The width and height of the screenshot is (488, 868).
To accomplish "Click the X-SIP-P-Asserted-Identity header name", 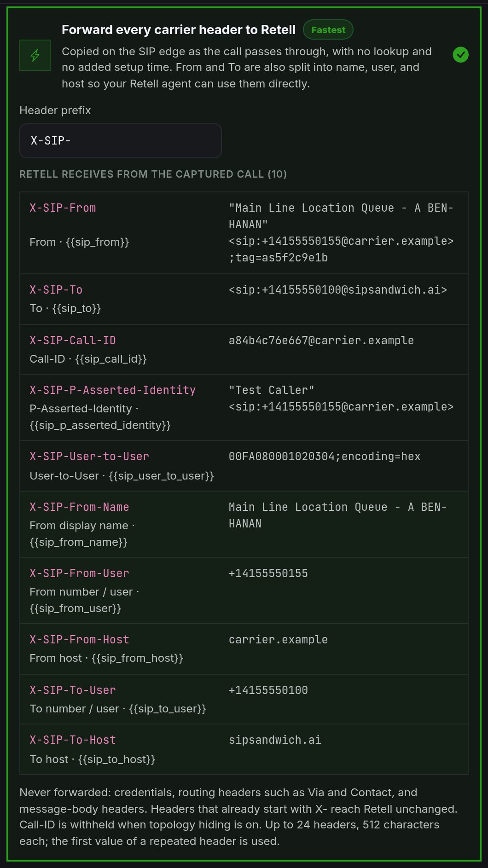I will (x=113, y=390).
